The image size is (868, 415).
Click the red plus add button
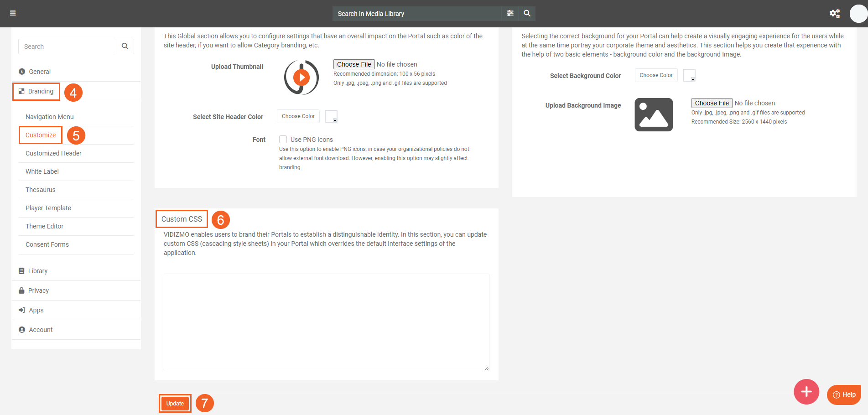point(806,391)
